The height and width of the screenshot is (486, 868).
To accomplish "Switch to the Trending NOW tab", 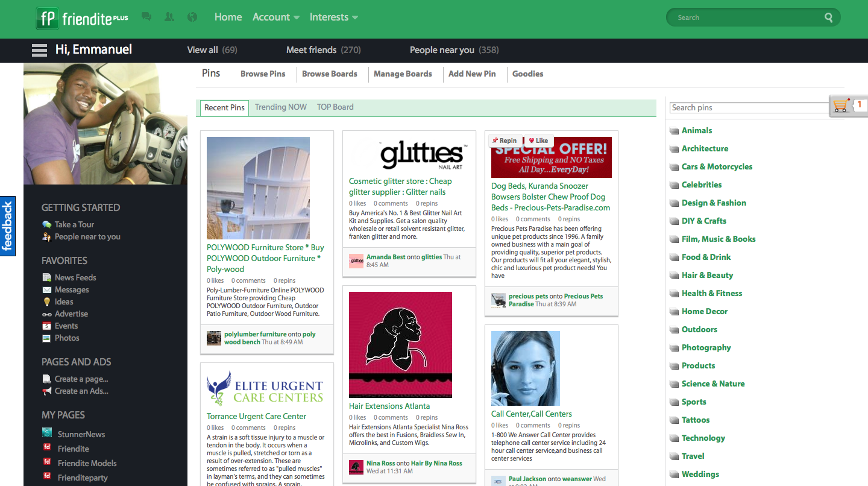I will pos(281,107).
